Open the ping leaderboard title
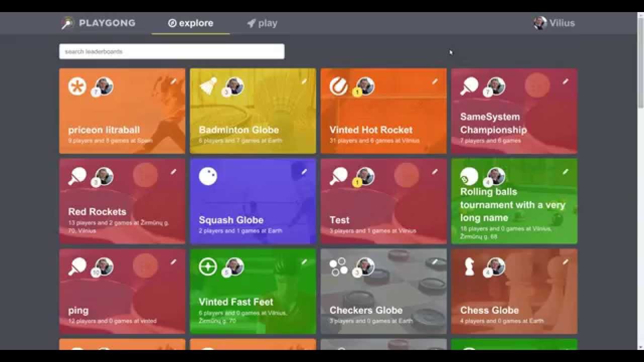 78,310
